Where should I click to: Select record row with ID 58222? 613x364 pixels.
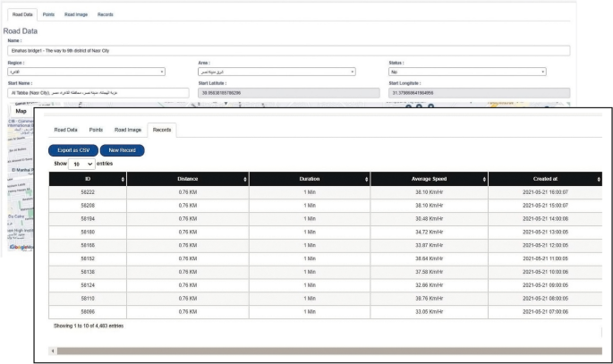88,192
